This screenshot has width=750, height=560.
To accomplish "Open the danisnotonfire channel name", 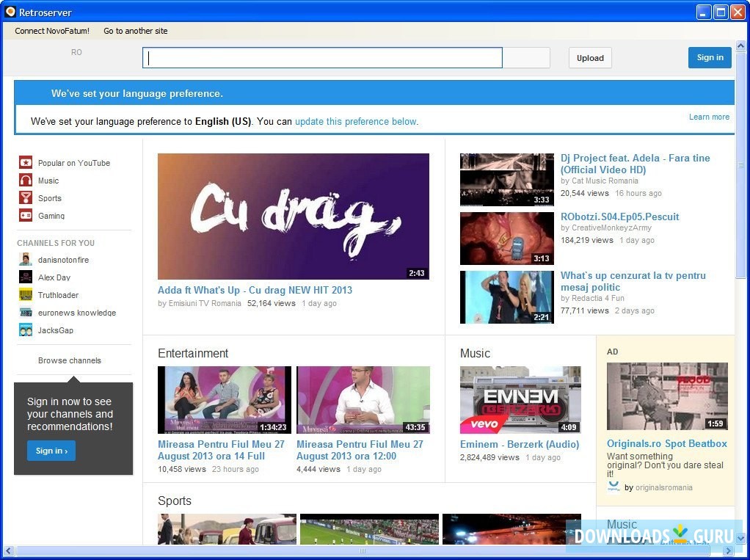I will click(x=64, y=260).
